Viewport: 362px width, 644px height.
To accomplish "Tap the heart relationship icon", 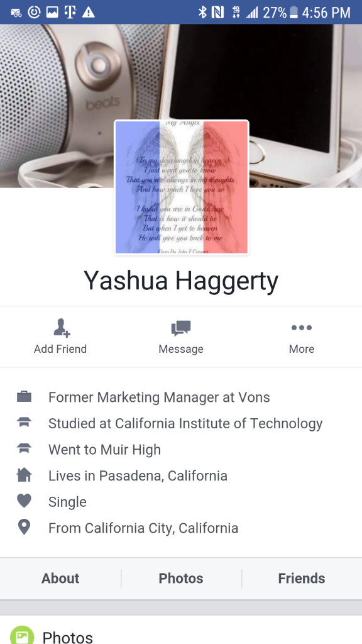I will coord(25,501).
